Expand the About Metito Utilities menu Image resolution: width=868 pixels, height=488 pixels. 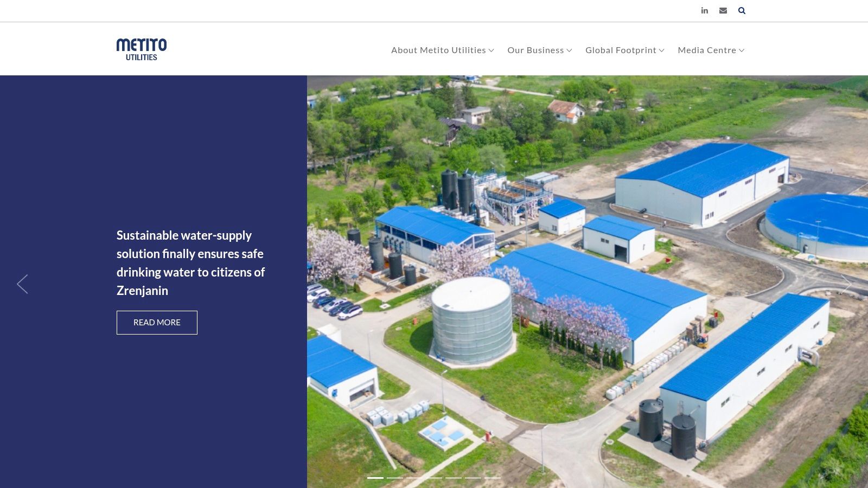(x=442, y=50)
